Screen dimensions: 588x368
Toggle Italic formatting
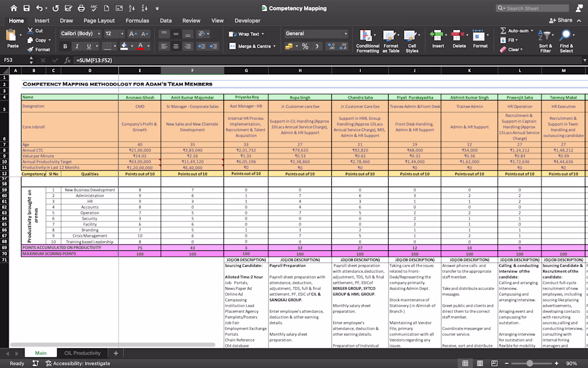[x=77, y=46]
